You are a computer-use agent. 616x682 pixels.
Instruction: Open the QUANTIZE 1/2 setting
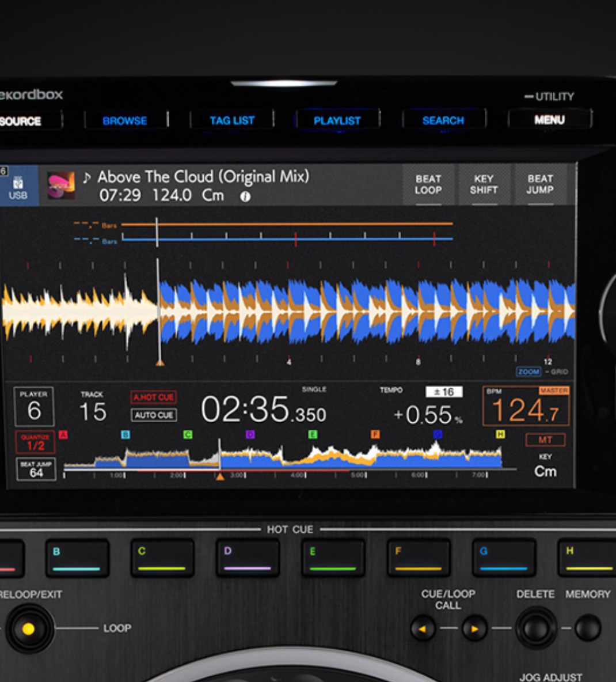35,442
